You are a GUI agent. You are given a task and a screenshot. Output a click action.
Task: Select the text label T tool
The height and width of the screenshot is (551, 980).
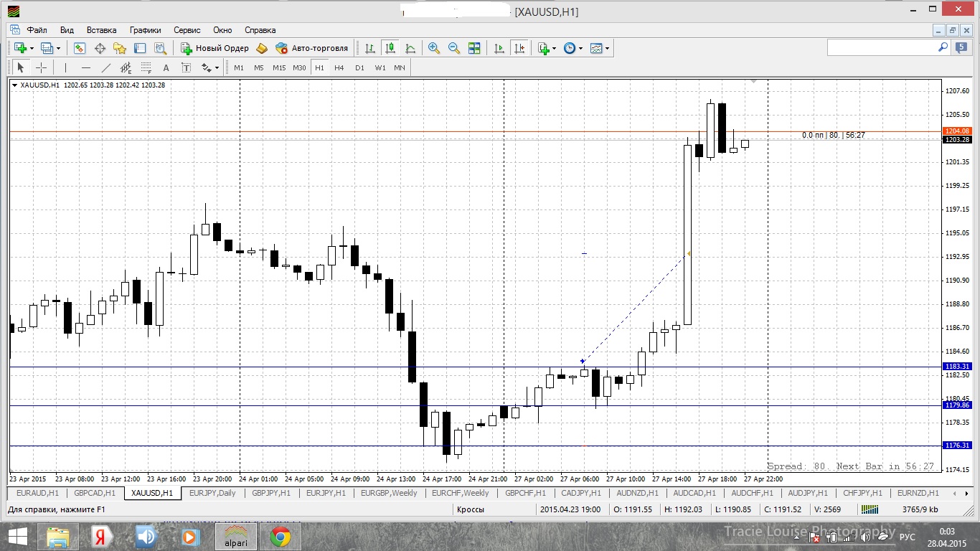(x=187, y=67)
